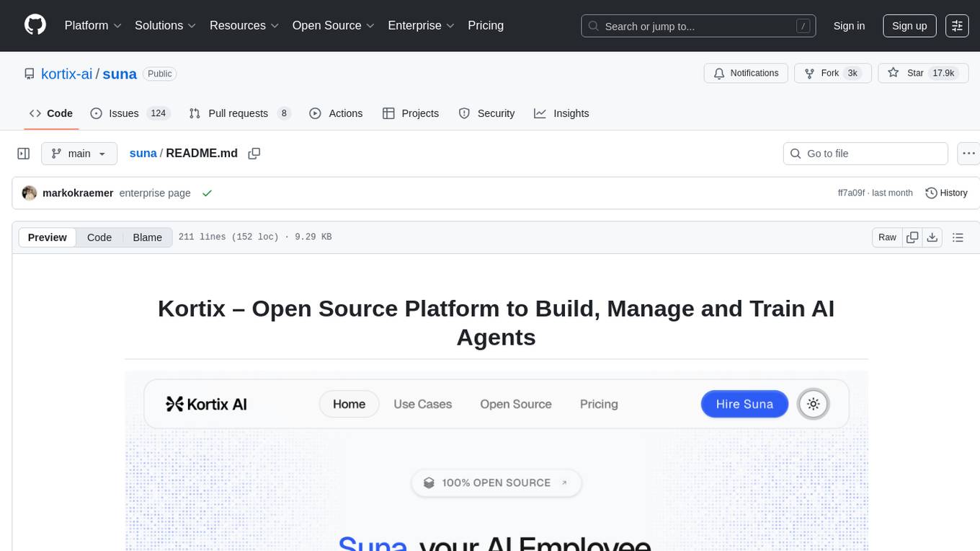Switch to the Pull requests tab
Screen dimensions: 980x551
(239, 113)
